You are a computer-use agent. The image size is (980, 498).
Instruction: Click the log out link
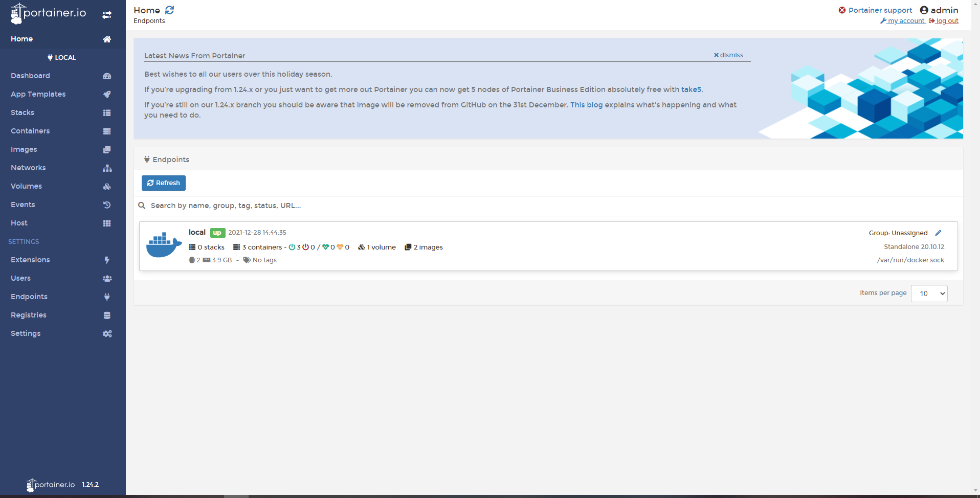pos(944,21)
